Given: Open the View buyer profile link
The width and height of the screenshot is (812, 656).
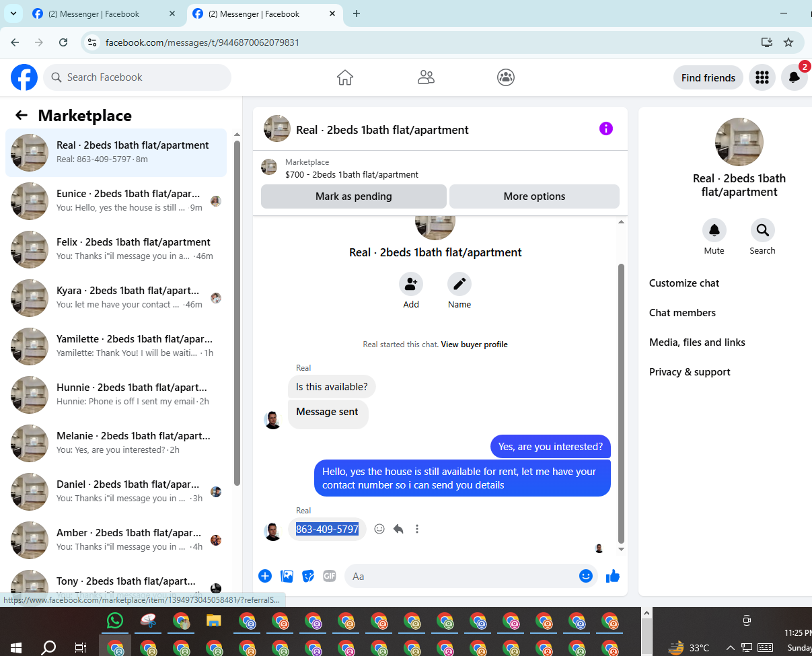Looking at the screenshot, I should pyautogui.click(x=474, y=344).
